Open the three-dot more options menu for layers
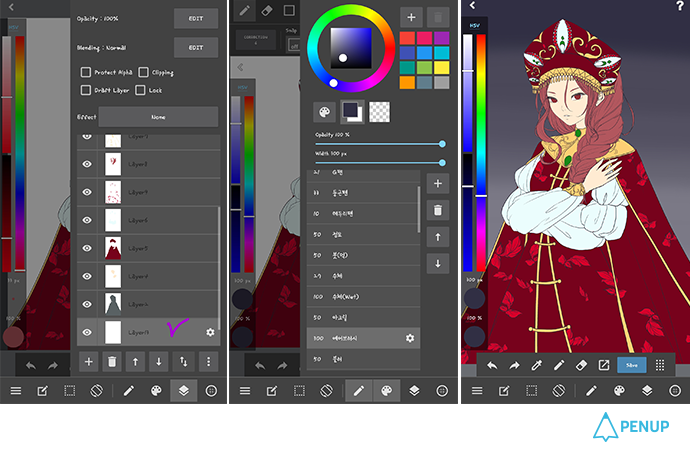690x452 pixels. click(x=209, y=362)
